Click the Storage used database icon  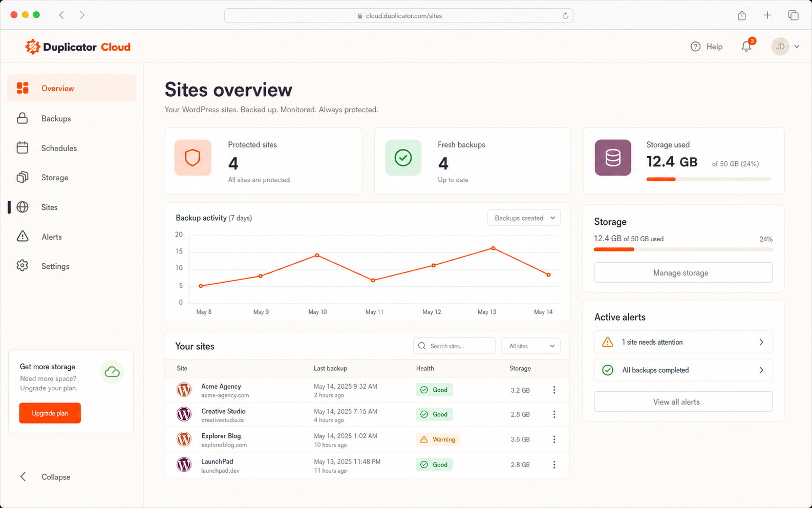[613, 158]
